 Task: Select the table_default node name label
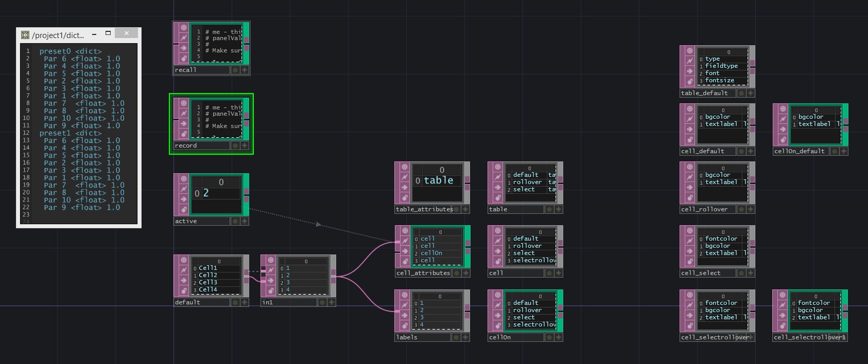(x=704, y=93)
